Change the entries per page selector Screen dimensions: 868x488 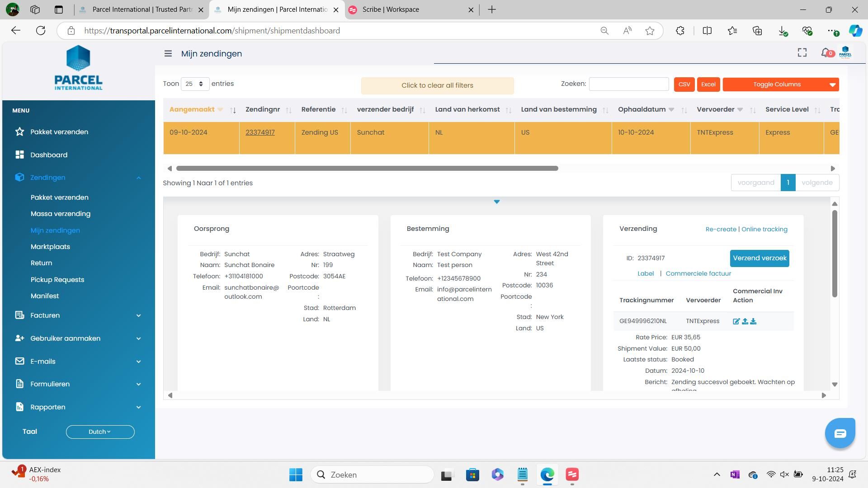point(195,84)
